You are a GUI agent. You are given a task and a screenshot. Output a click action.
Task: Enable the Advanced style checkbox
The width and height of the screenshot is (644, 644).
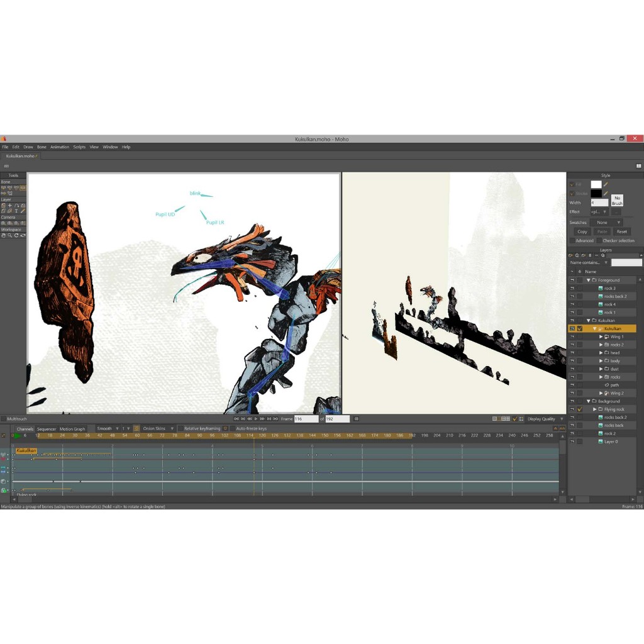(572, 241)
